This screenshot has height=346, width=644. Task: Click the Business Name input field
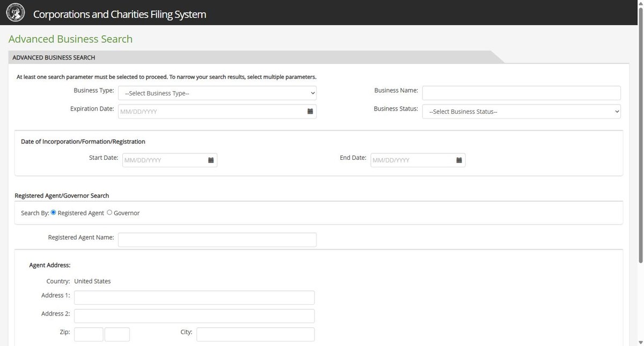(522, 93)
